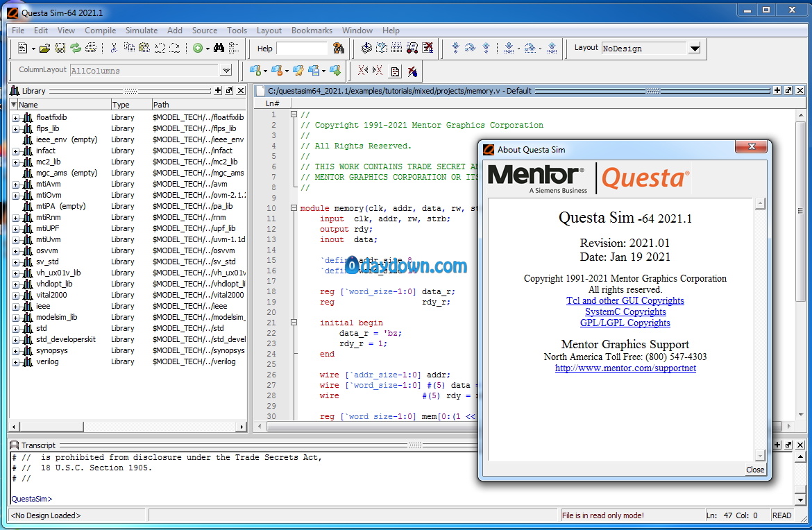Zoom the Library pane with its plus icon
812x530 pixels.
coord(218,91)
